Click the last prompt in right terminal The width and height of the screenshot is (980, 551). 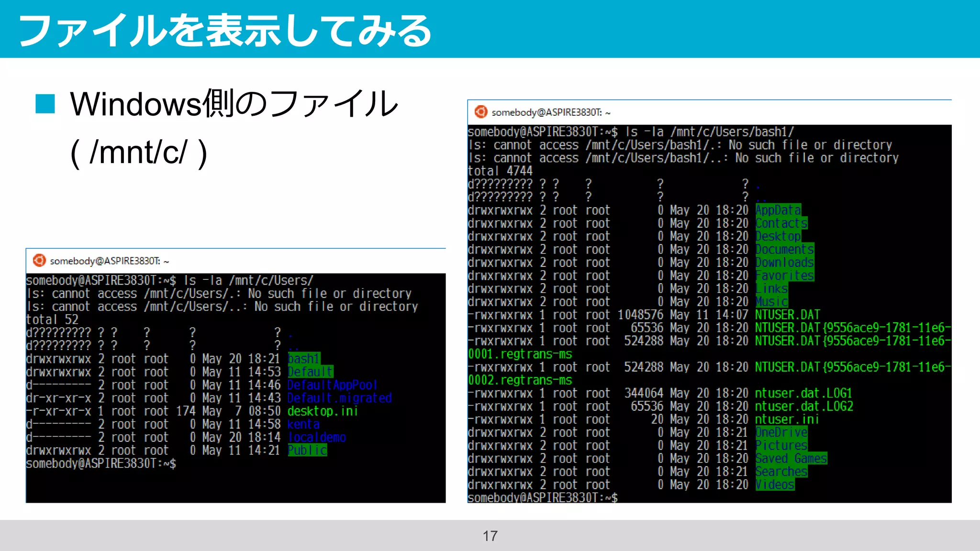[543, 498]
